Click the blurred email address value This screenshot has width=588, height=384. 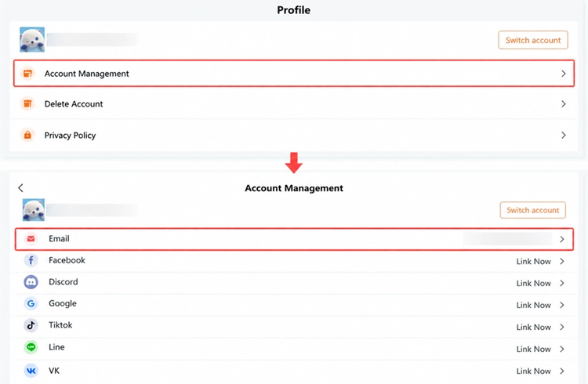[x=508, y=239]
